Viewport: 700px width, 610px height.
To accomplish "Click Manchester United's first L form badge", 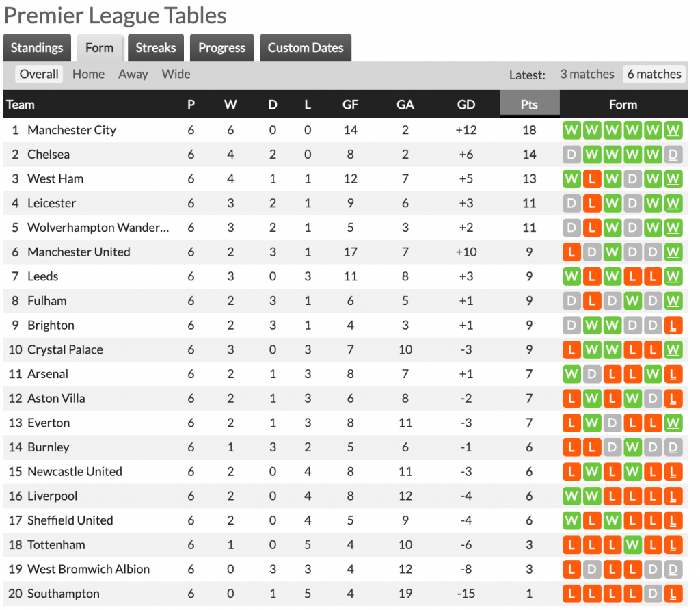I will pos(571,252).
